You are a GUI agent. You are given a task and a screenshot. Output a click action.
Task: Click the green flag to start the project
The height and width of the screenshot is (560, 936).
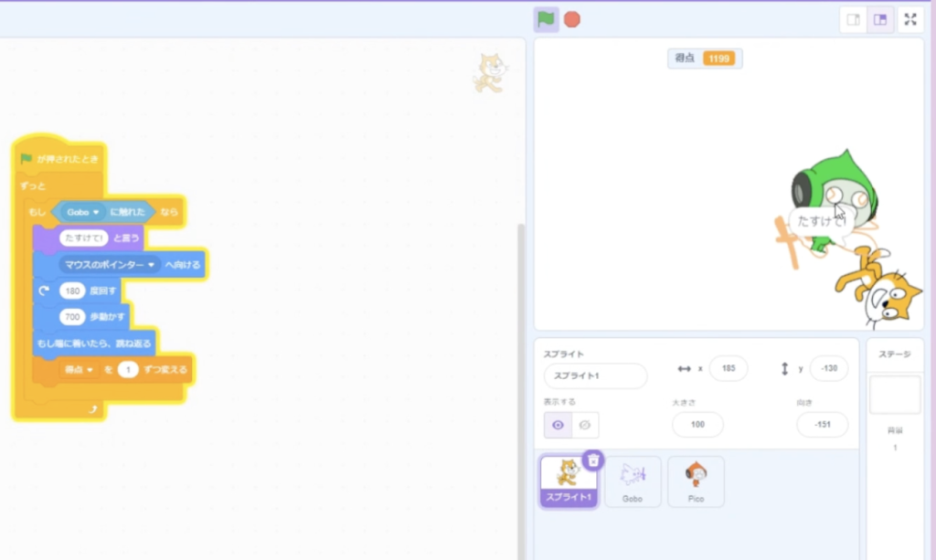click(x=546, y=20)
